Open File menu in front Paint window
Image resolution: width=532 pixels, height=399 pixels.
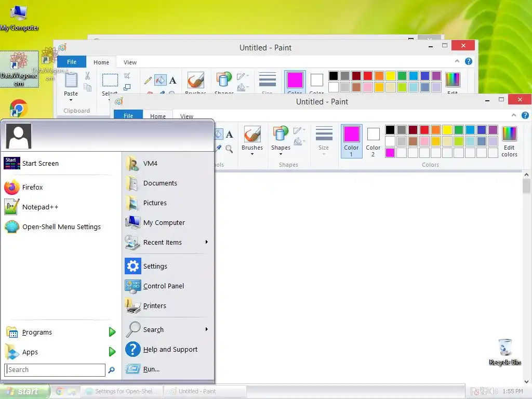click(128, 115)
